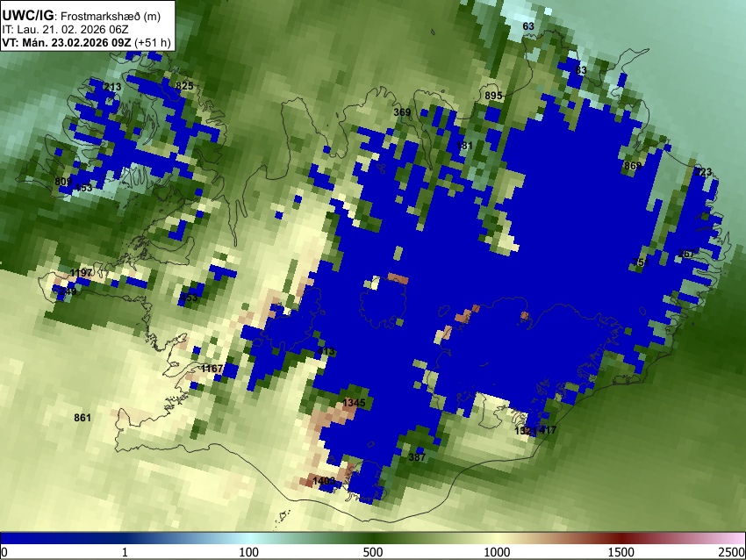Screen dimensions: 746x560
Task: Click the 1321 value label
Action: [526, 431]
